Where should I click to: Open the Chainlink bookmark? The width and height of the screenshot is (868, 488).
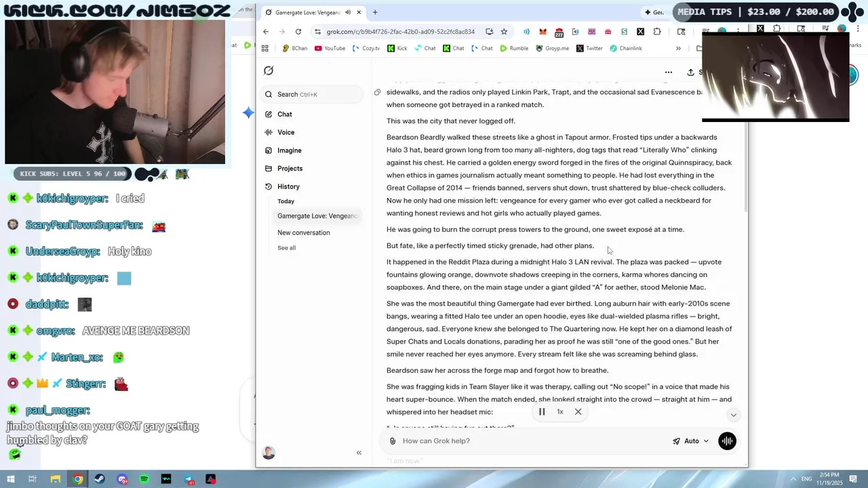coord(626,48)
